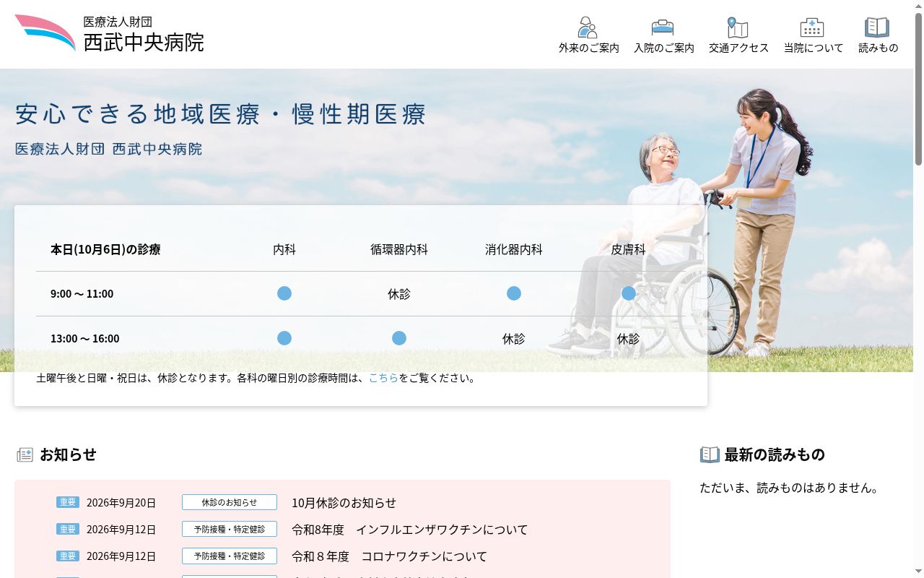Image resolution: width=924 pixels, height=578 pixels.
Task: Click the 重要 badge on 9月20日 row
Action: (68, 502)
